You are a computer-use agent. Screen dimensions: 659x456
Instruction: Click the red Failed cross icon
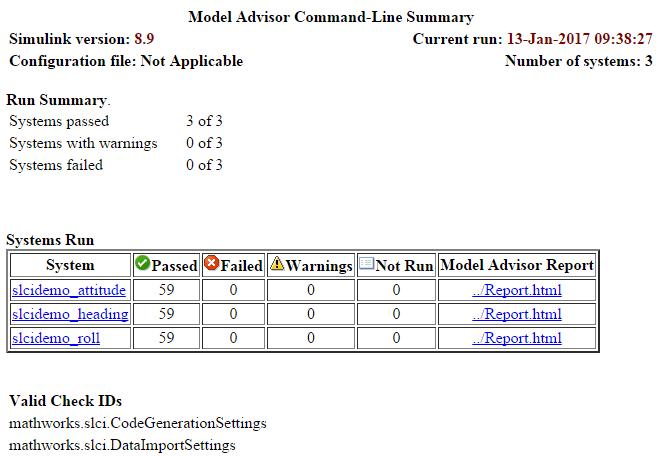[x=211, y=263]
